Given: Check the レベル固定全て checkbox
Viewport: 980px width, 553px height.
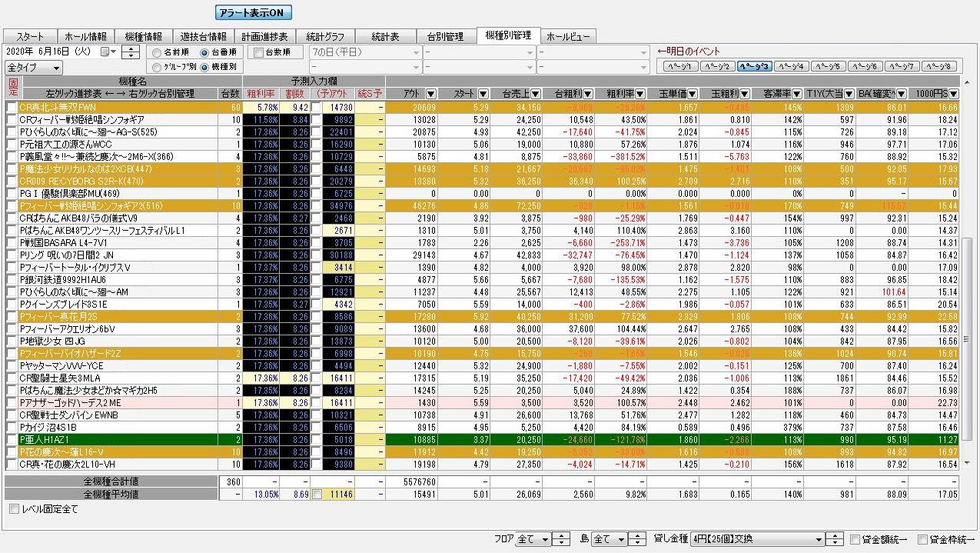Looking at the screenshot, I should pos(13,509).
